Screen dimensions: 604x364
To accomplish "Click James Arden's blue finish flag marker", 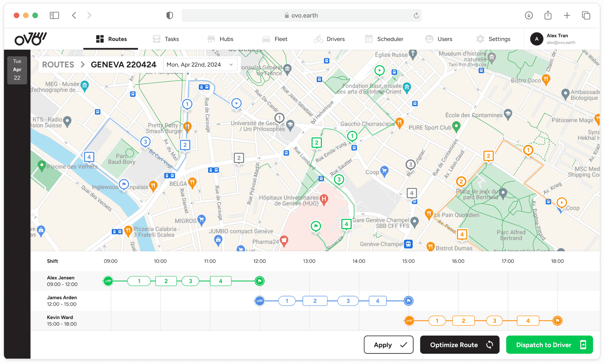I will coord(409,301).
